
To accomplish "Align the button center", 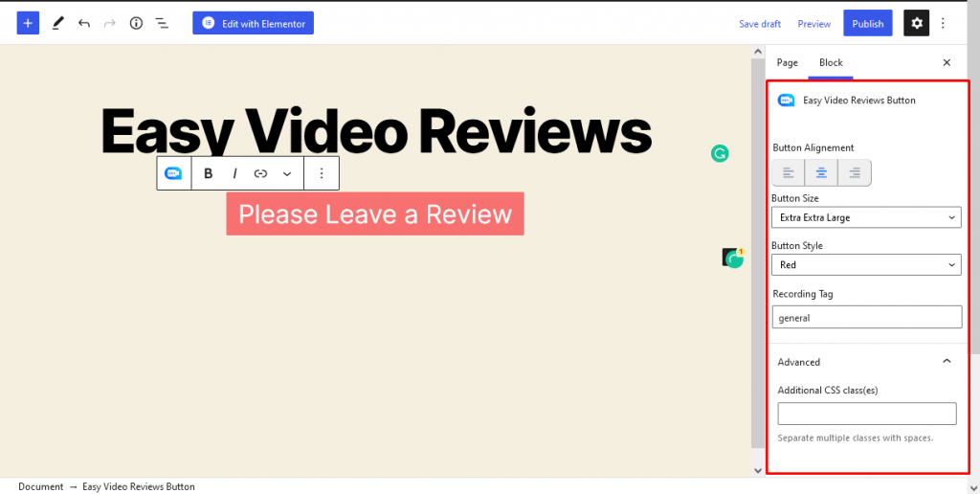I will 821,173.
